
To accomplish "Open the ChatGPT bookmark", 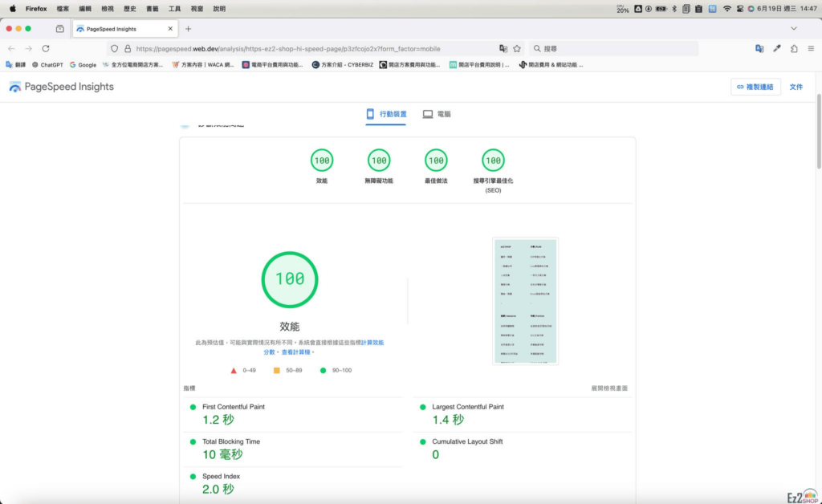I will 47,65.
